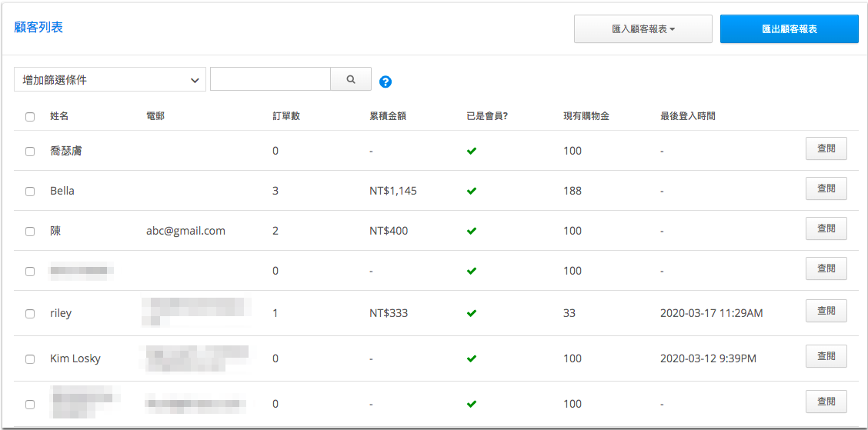Click the magnifier search icon button
This screenshot has height=430, width=868.
pyautogui.click(x=351, y=79)
